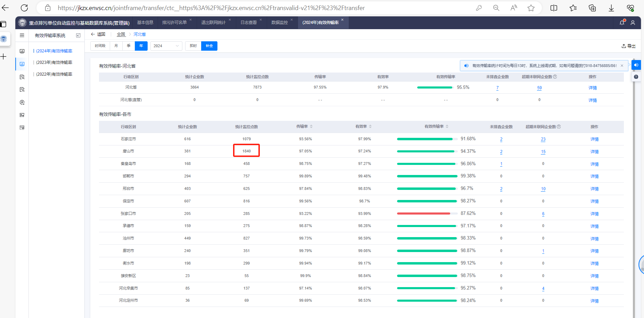
Task: Select the 年 period option
Action: point(141,46)
